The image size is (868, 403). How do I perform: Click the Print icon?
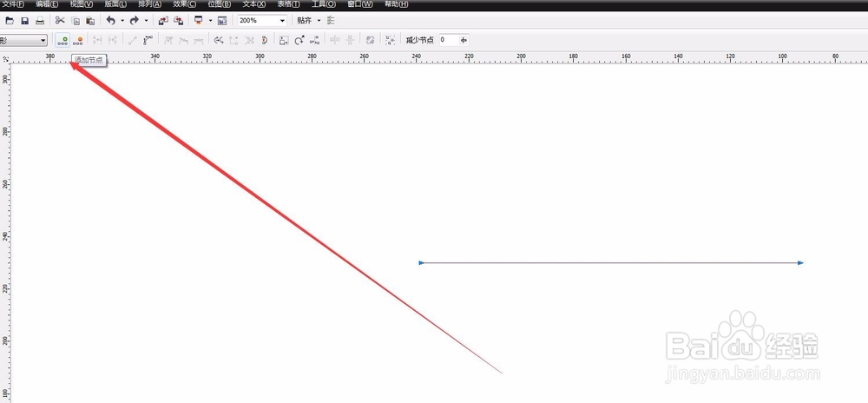click(x=40, y=21)
